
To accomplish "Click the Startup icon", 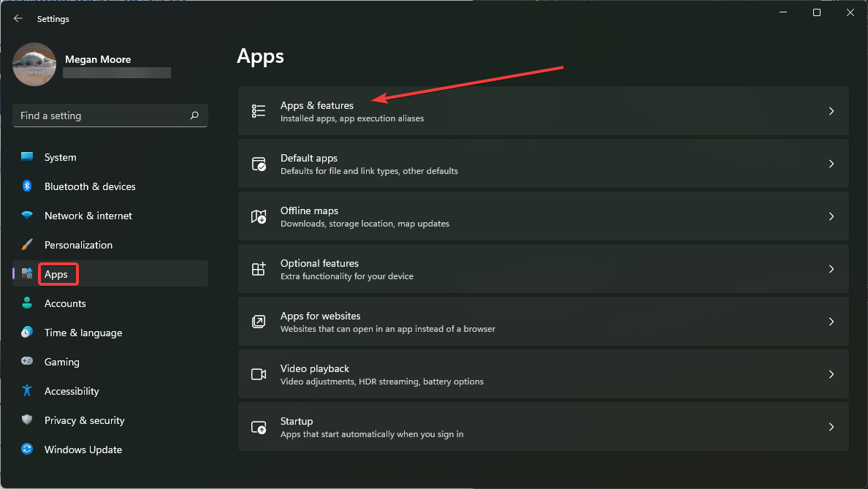I will (259, 427).
